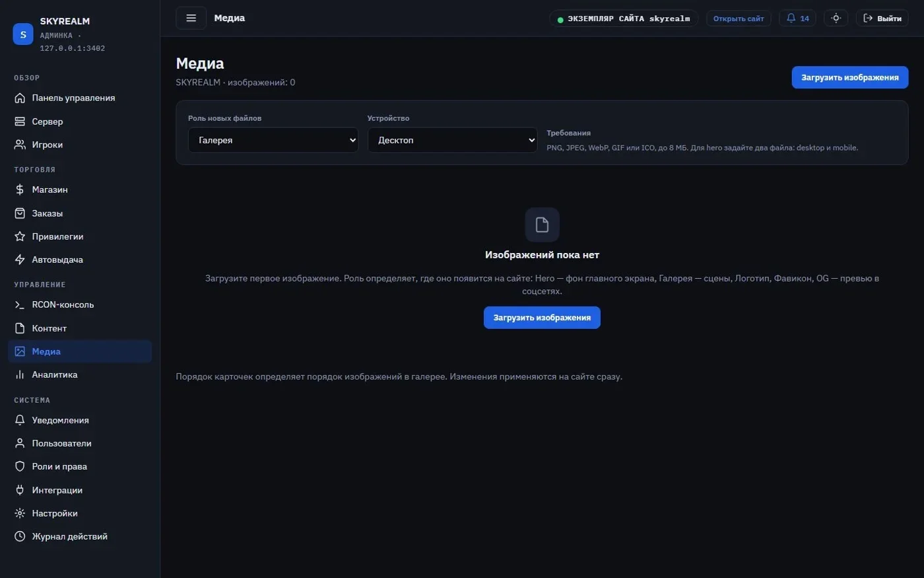
Task: Click the note starting Порядок карточек определяет
Action: pos(399,377)
